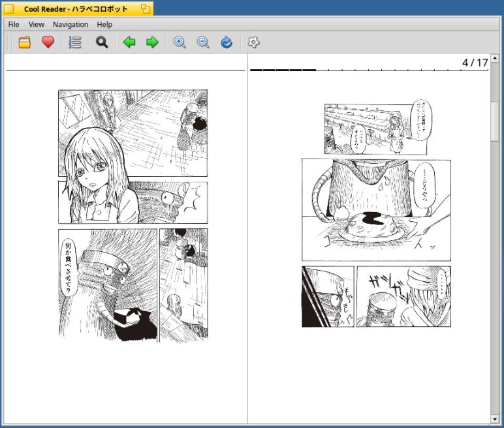Click the 4 / 17 page counter
The height and width of the screenshot is (428, 504).
coord(475,63)
